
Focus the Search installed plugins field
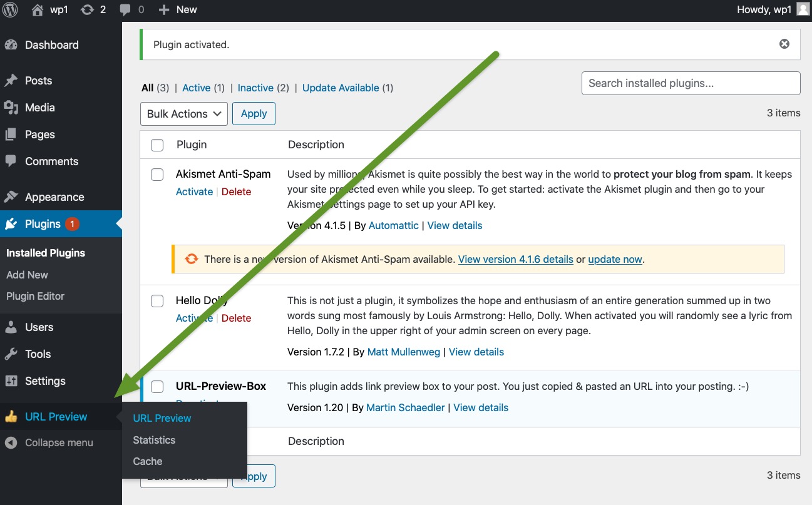click(x=691, y=83)
